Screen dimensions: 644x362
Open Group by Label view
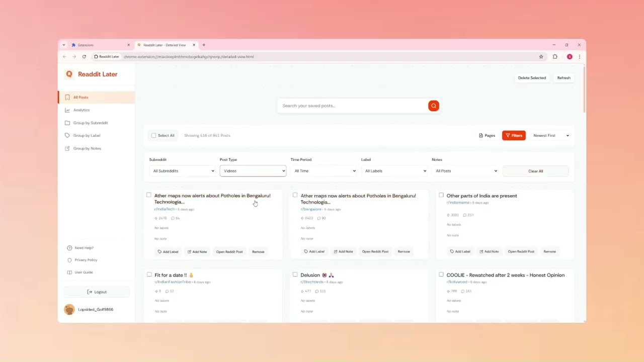pyautogui.click(x=97, y=136)
